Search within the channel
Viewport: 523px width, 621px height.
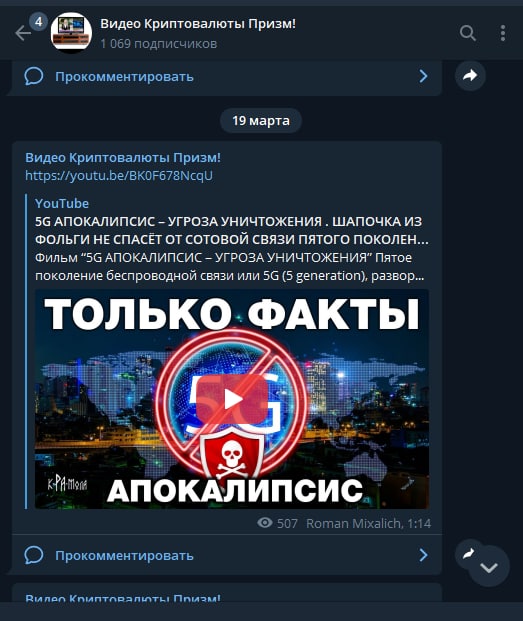(468, 33)
